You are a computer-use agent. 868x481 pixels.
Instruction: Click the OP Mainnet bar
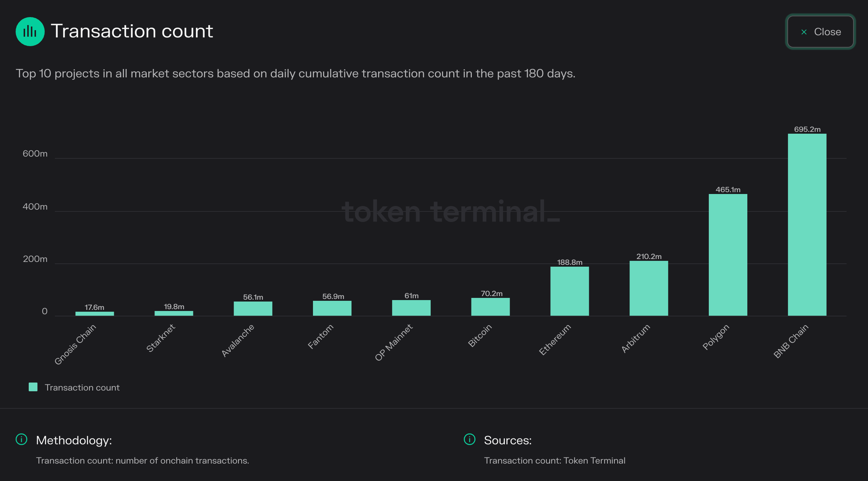click(411, 308)
